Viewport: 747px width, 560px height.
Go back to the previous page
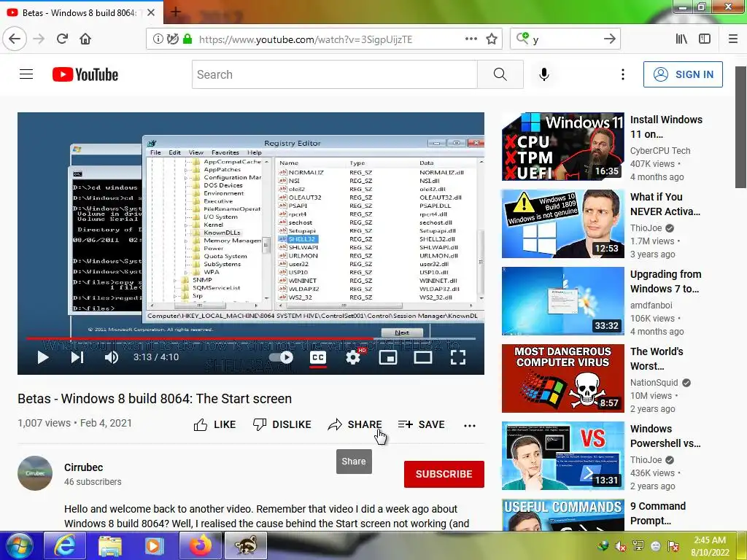15,39
